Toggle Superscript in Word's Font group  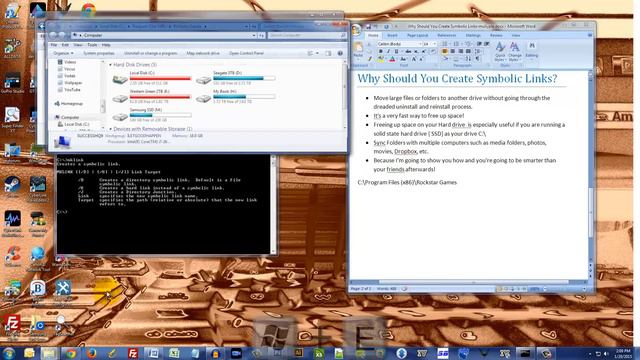[424, 51]
